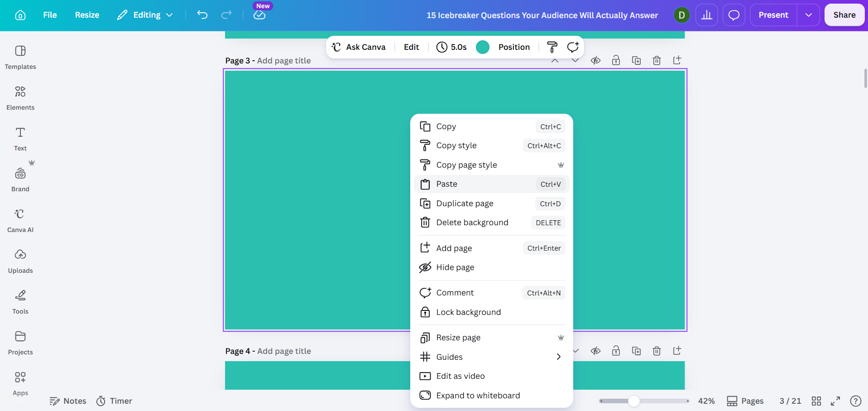868x411 pixels.
Task: Select Copy style in context menu
Action: (x=492, y=145)
